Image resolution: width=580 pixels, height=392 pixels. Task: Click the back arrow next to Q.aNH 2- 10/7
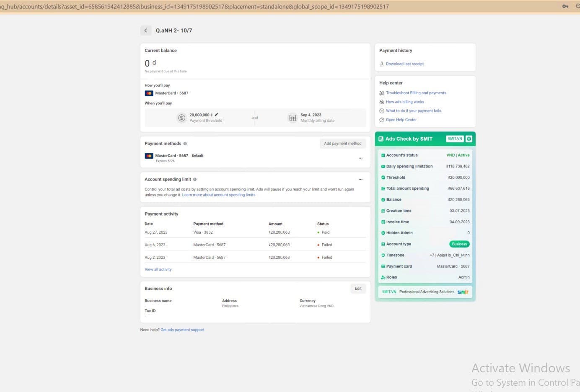[x=145, y=31]
